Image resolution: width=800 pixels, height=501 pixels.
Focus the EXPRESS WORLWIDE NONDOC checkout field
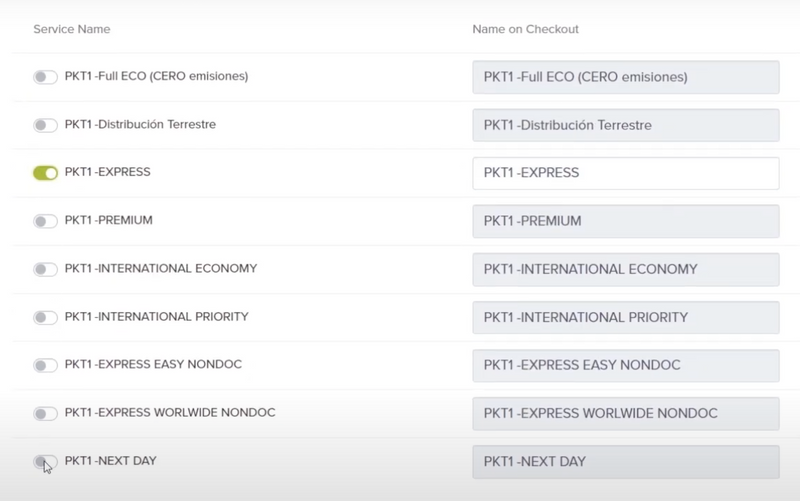(626, 413)
